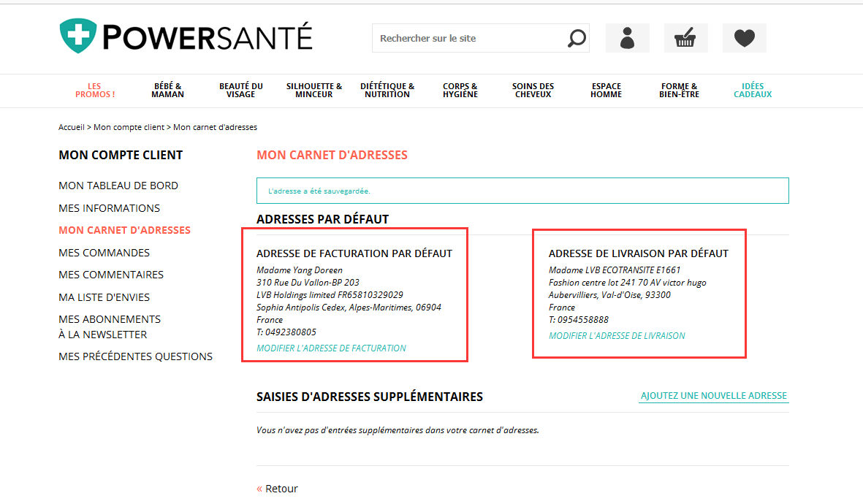The height and width of the screenshot is (504, 863).
Task: Click the 'L'adresse a été sauvegardée.' message
Action: (319, 191)
